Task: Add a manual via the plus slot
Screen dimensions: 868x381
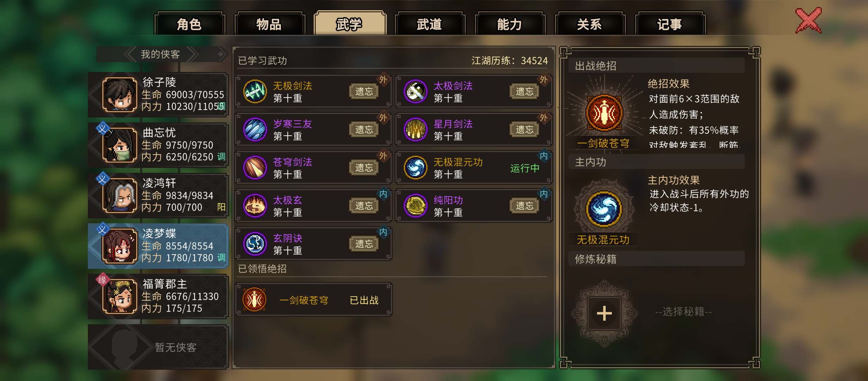Action: pos(604,313)
